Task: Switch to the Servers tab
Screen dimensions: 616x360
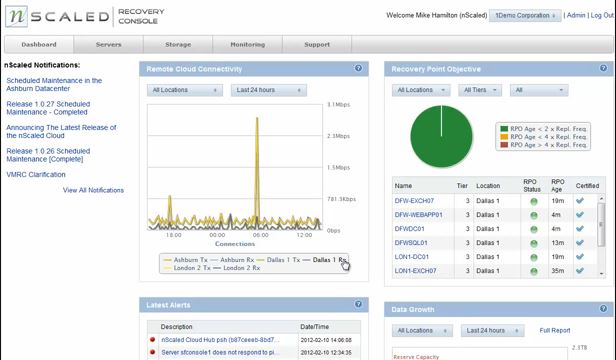Action: [x=108, y=44]
